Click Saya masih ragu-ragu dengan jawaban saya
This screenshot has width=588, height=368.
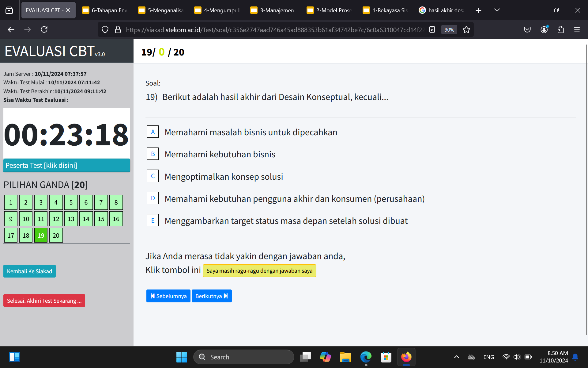pos(259,270)
